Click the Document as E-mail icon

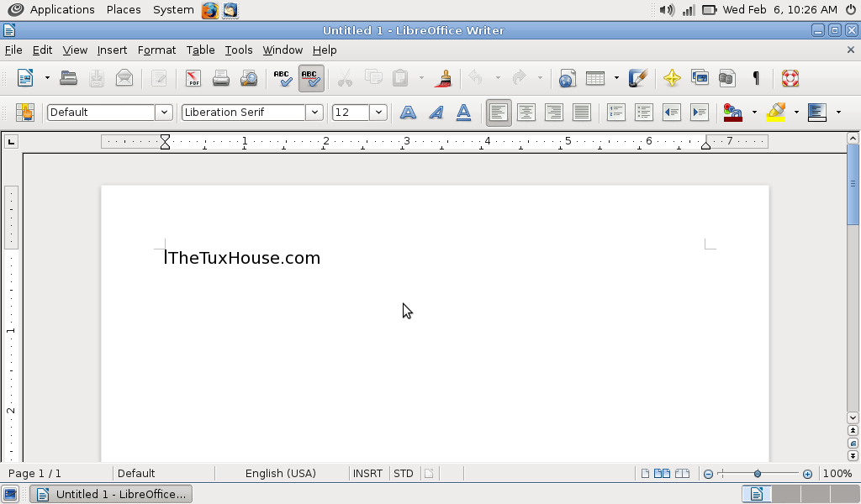124,78
